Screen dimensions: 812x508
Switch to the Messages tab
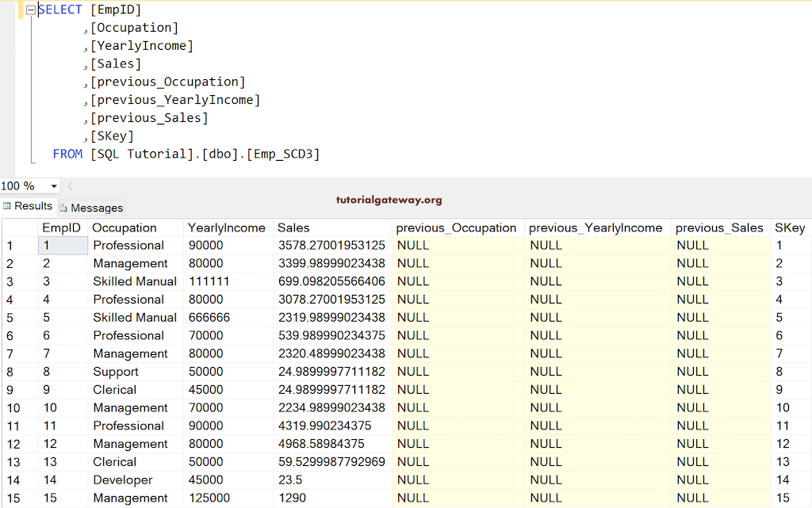(91, 207)
